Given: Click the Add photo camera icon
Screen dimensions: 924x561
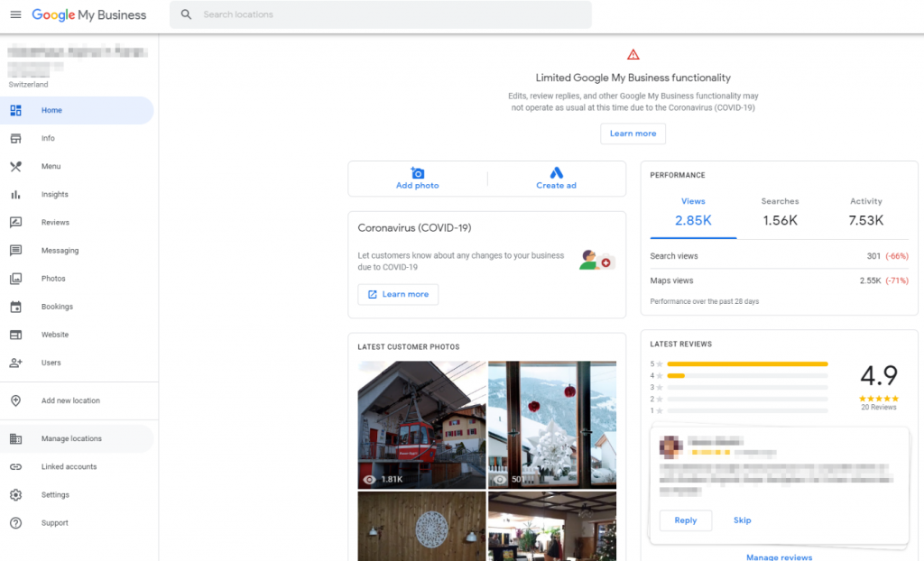Looking at the screenshot, I should click(x=417, y=172).
